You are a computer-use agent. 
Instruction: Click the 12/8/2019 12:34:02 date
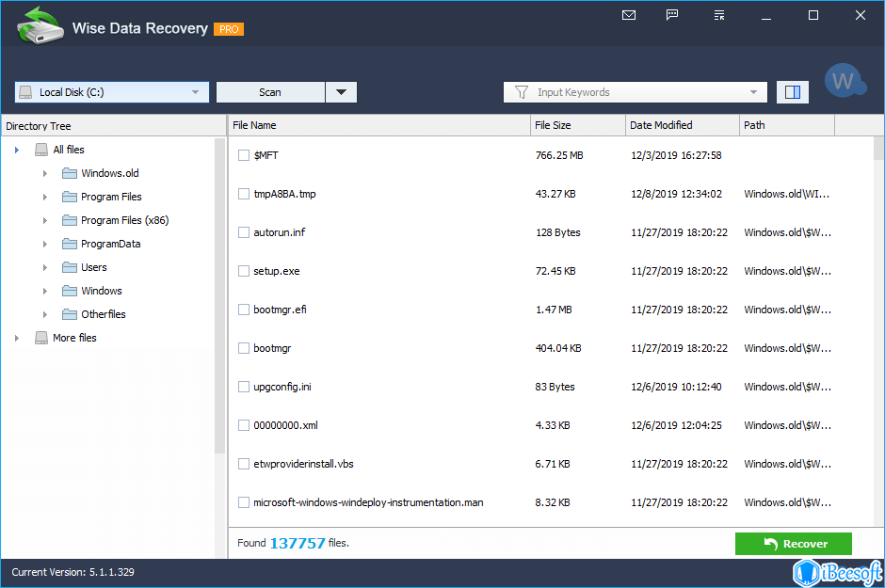(676, 194)
